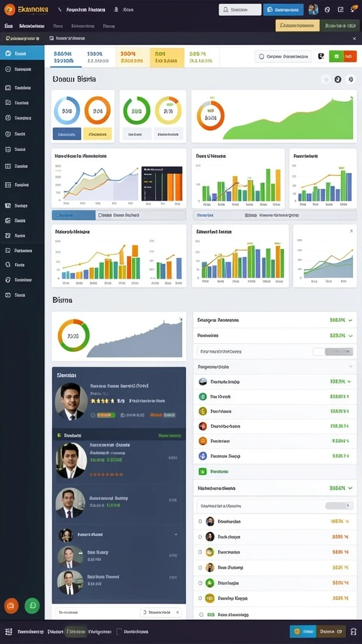This screenshot has width=362, height=644.
Task: Open the user avatar in the top bar
Action: (x=313, y=9)
